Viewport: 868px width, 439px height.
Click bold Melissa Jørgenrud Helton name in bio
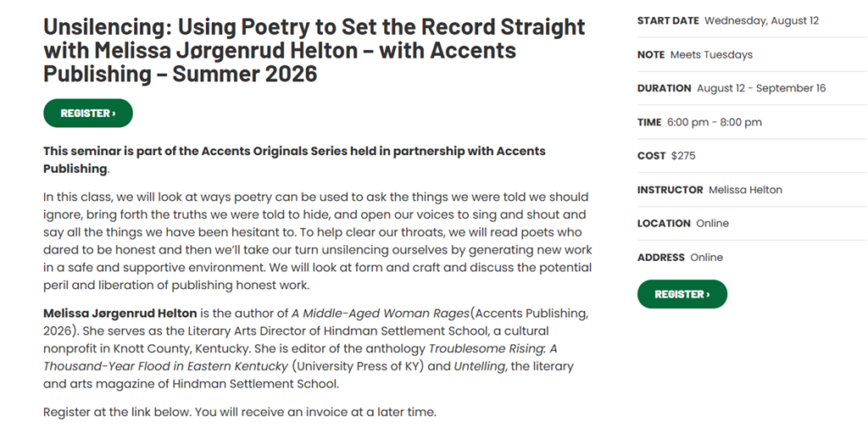click(x=120, y=314)
